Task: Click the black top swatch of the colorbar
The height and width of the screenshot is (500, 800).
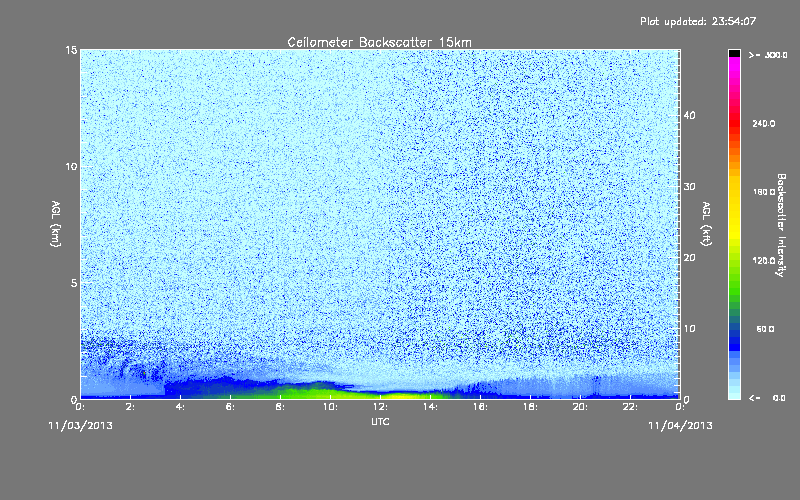Action: point(734,53)
